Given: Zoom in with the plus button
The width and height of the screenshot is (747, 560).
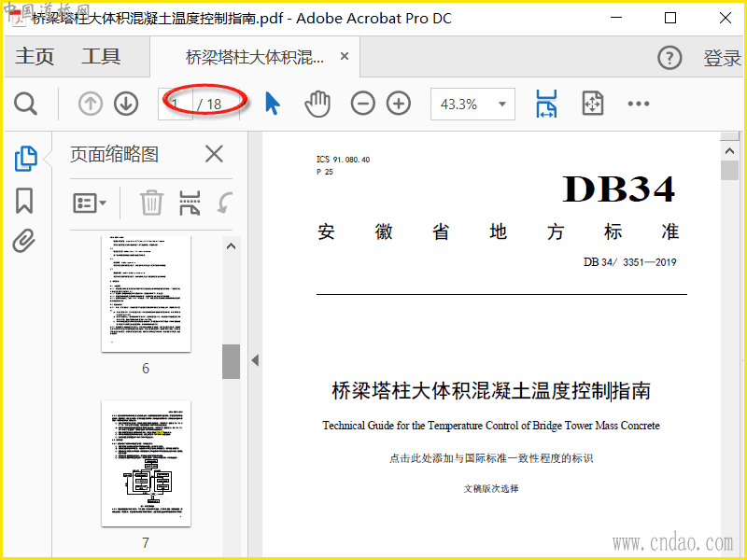Looking at the screenshot, I should [x=399, y=104].
